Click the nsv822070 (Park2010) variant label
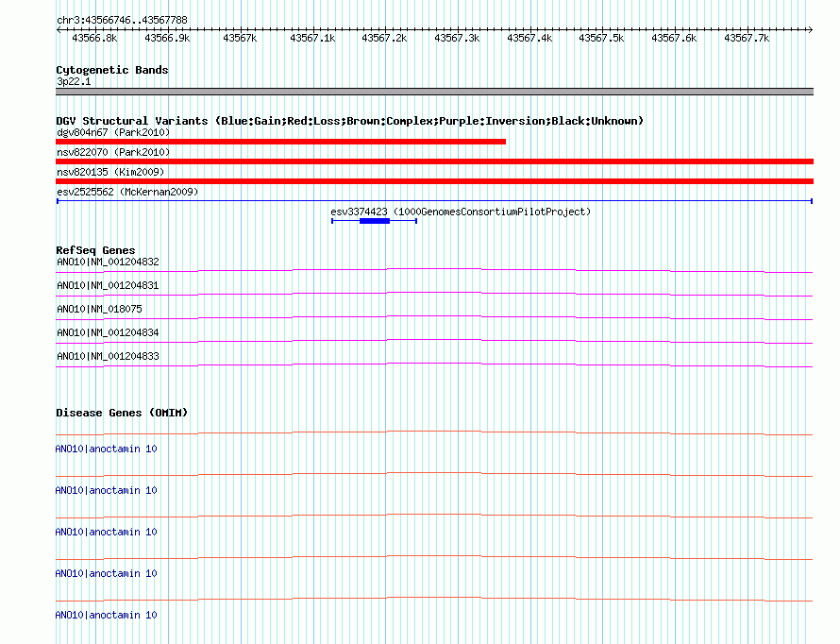This screenshot has height=644, width=840. pyautogui.click(x=113, y=152)
